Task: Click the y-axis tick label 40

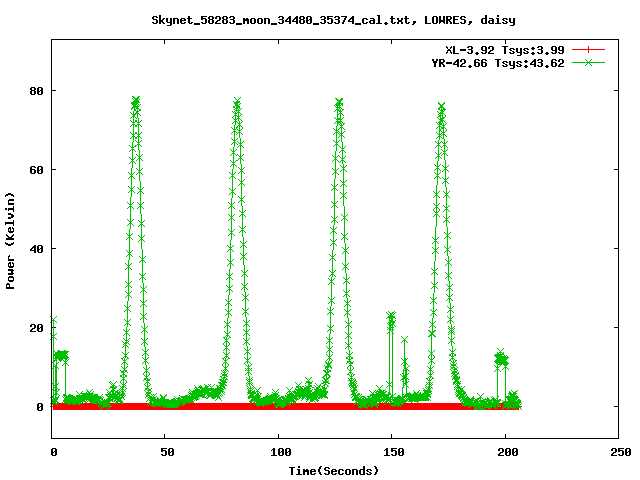Action: (36, 249)
